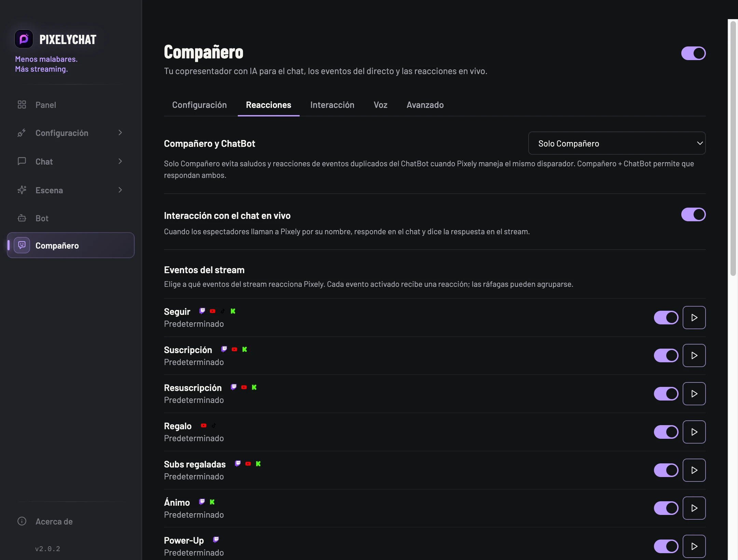Click the Bot robot icon in sidebar

[x=22, y=218]
